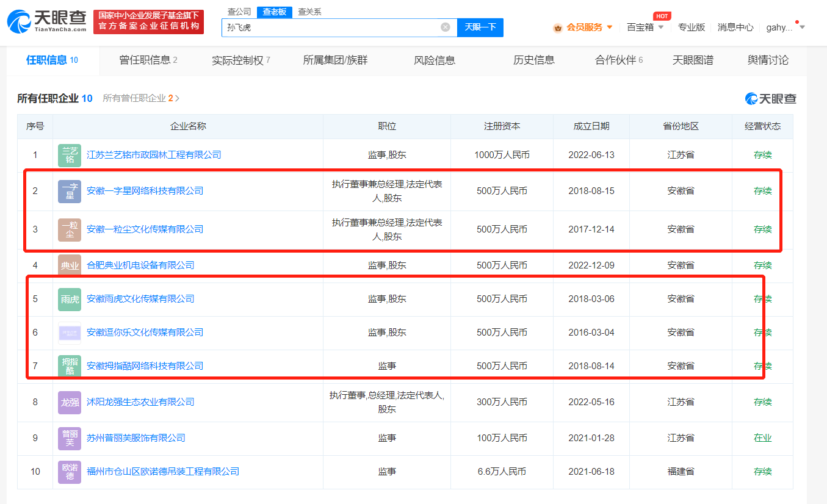This screenshot has width=827, height=504.
Task: Click the 注册资本 column header
Action: [502, 126]
